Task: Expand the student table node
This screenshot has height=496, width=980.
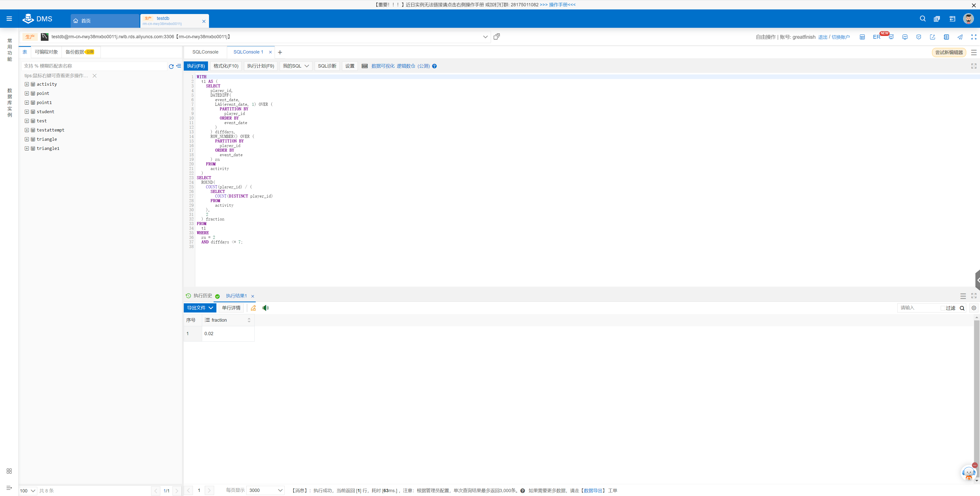Action: click(x=27, y=112)
